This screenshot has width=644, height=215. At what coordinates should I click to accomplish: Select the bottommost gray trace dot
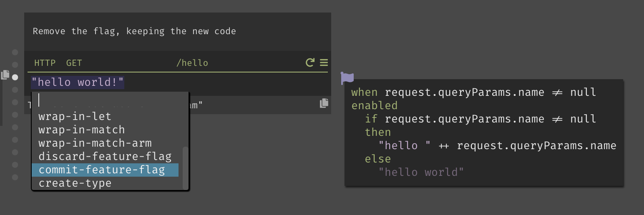tap(15, 177)
